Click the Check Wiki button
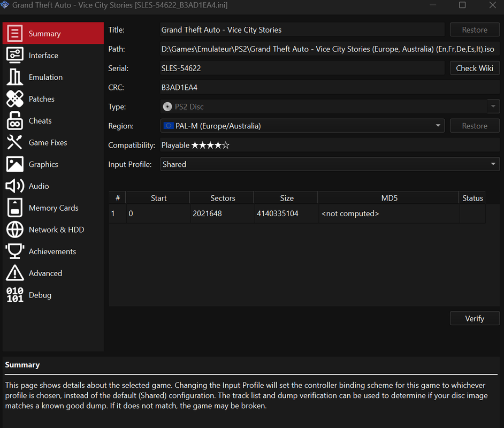504x428 pixels. (475, 68)
